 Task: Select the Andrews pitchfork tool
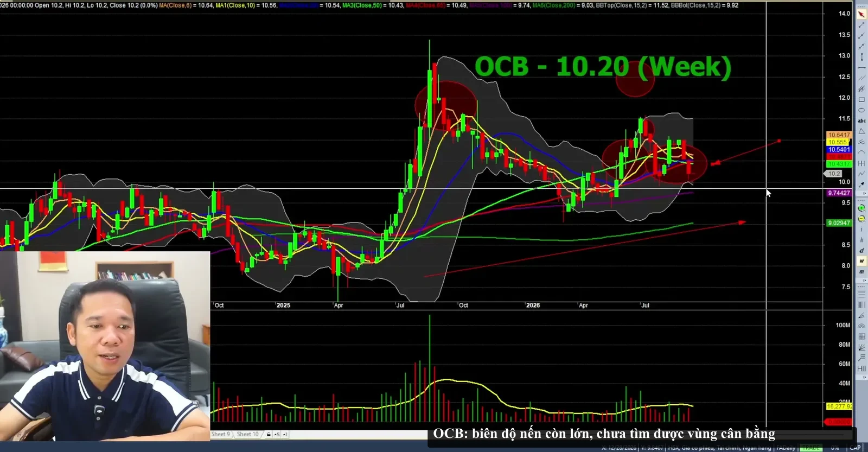pos(861,142)
